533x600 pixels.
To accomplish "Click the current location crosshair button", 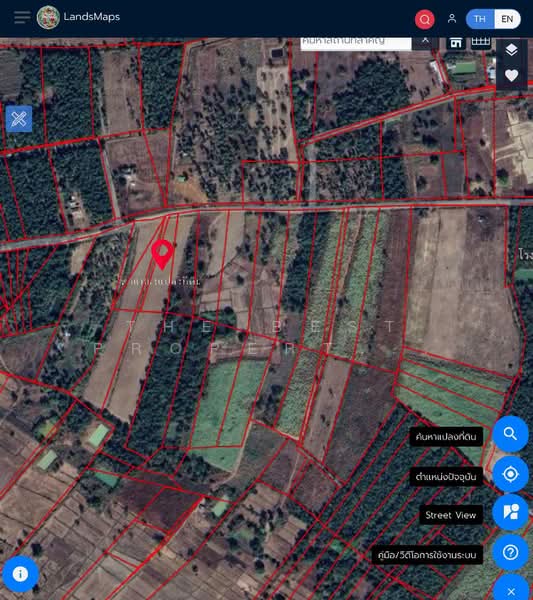I will tap(510, 474).
